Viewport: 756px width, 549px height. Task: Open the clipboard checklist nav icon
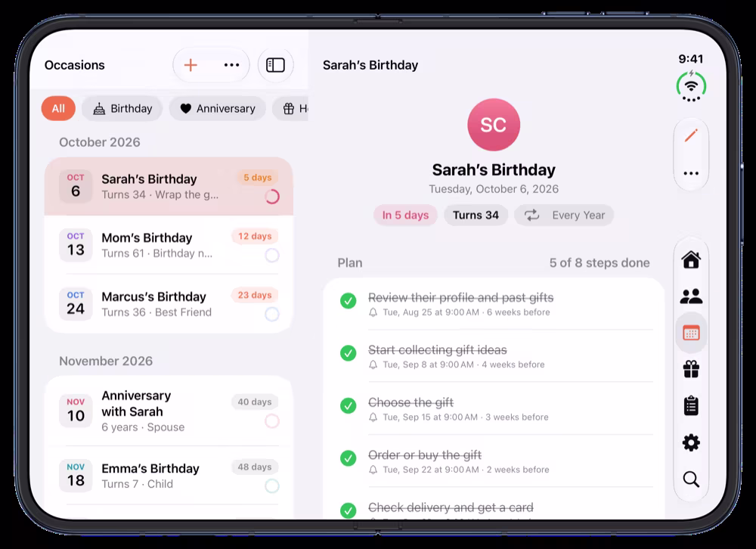[691, 406]
